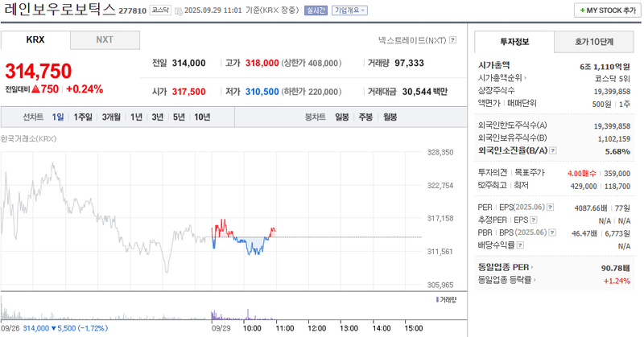Screen dimensions: 644x337
Task: Click today's red price line on chart
Action: [x=224, y=227]
